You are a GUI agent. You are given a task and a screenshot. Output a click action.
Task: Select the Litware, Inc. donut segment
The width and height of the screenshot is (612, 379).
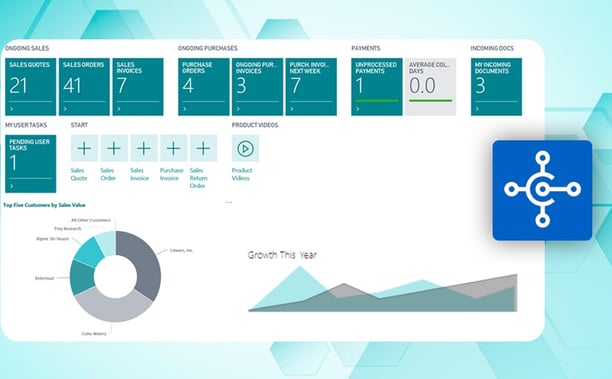point(148,265)
